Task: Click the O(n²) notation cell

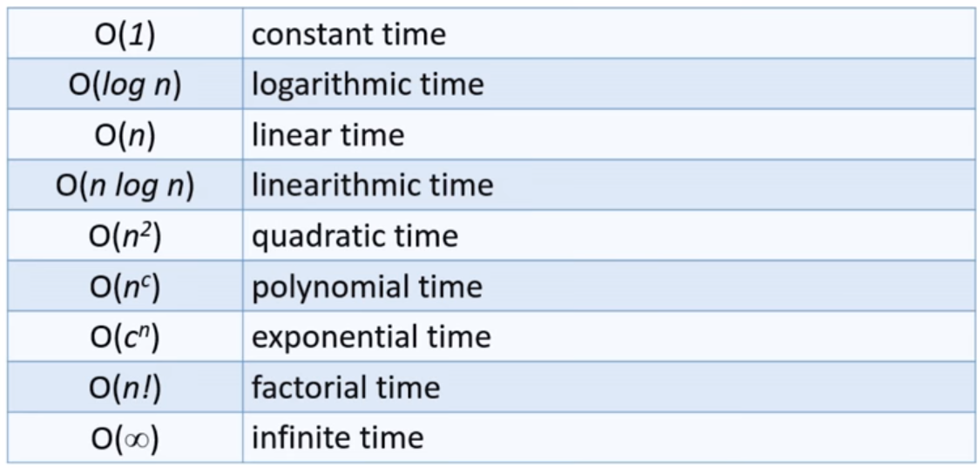Action: (125, 236)
